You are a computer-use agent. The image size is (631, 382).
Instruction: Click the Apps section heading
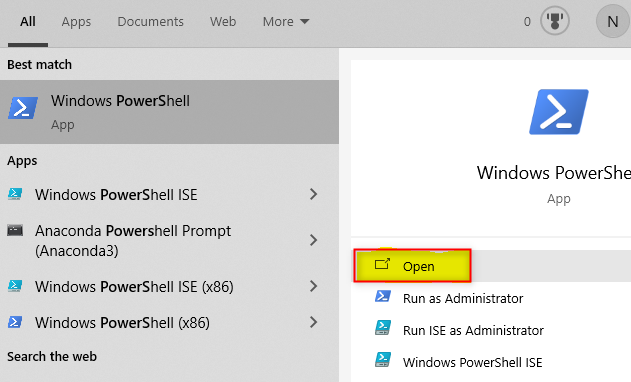(22, 161)
